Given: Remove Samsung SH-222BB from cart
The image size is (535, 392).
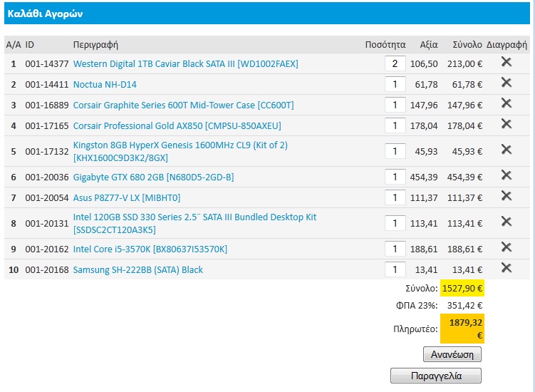Looking at the screenshot, I should pyautogui.click(x=507, y=268).
